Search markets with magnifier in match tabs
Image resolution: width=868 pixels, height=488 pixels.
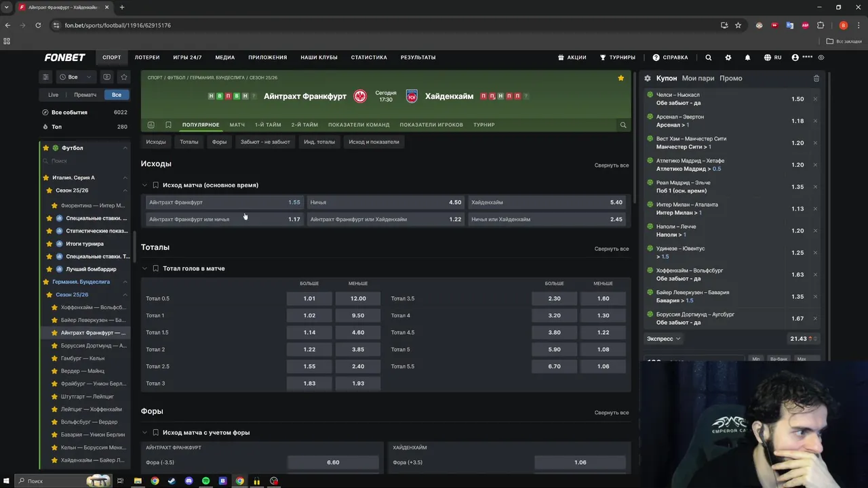pos(623,125)
